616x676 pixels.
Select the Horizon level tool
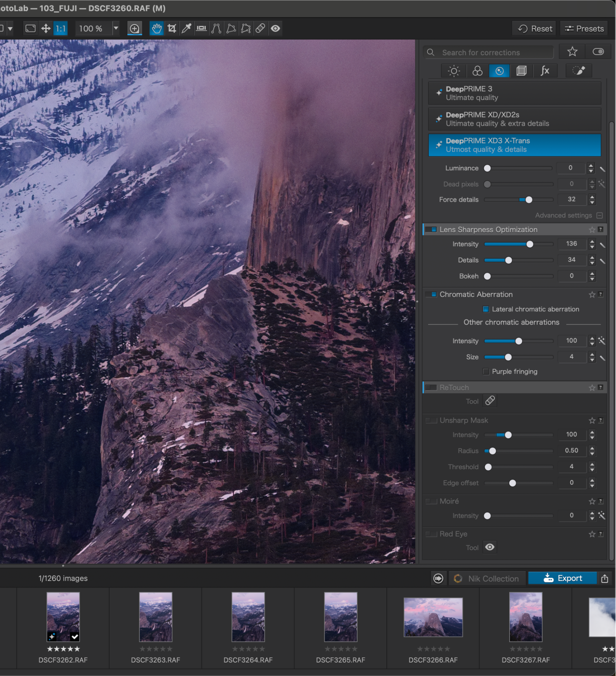click(x=201, y=28)
